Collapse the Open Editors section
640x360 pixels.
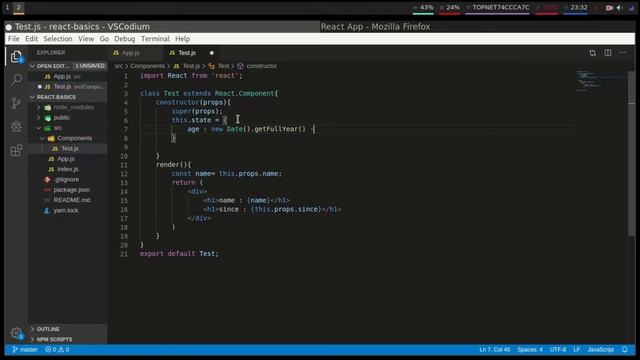(x=67, y=66)
